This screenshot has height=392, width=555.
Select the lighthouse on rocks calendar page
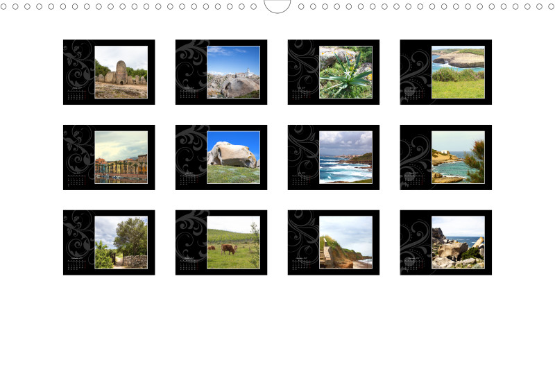[233, 72]
